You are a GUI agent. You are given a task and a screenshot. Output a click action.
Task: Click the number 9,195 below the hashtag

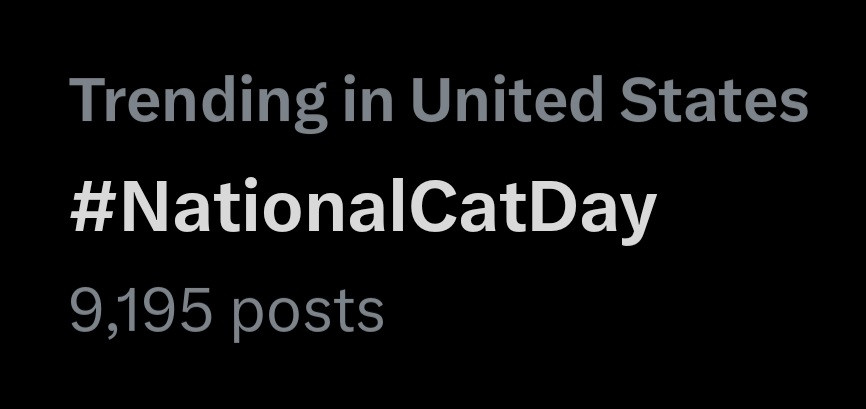141,311
